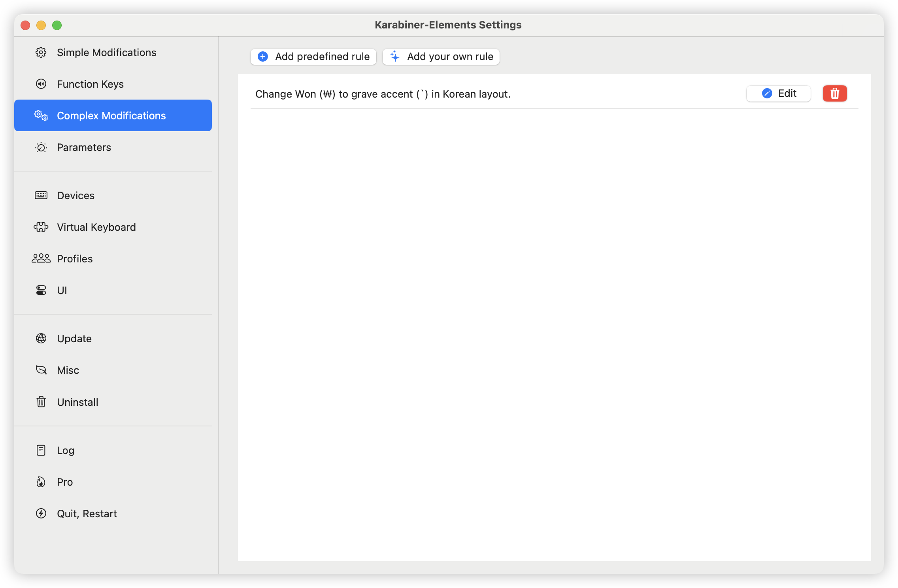898x588 pixels.
Task: Click the trash icon beside Uninstall
Action: click(x=41, y=402)
